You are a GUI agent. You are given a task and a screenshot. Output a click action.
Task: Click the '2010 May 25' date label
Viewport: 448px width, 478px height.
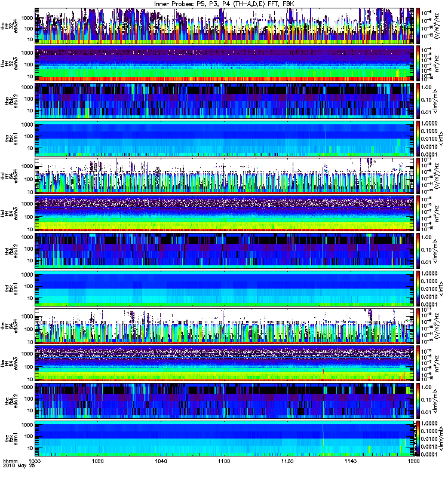tap(19, 466)
